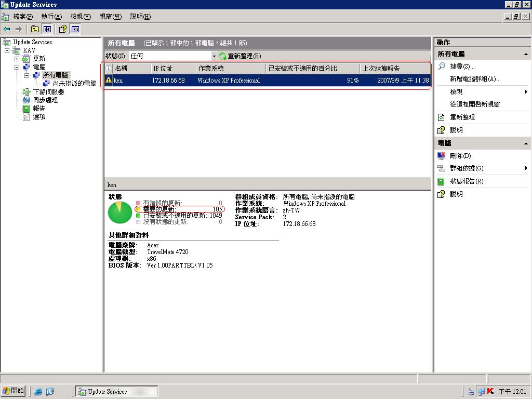Open the 狀態 dropdown showing 任何
The height and width of the screenshot is (399, 532).
[214, 56]
